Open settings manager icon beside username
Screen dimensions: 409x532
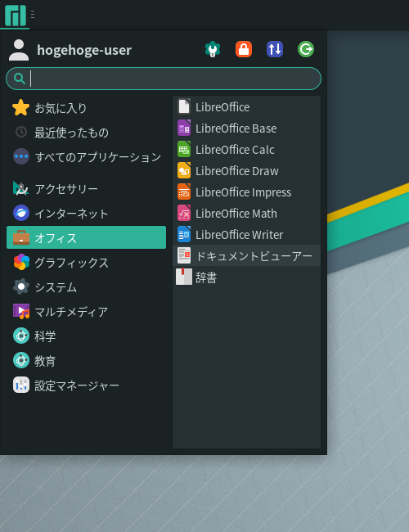pos(213,49)
